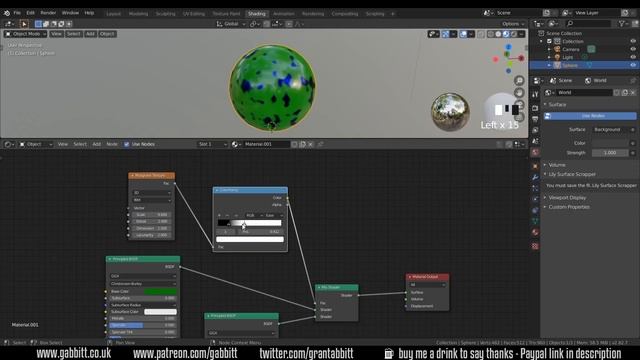Click the Material.001 name field

[x=267, y=144]
